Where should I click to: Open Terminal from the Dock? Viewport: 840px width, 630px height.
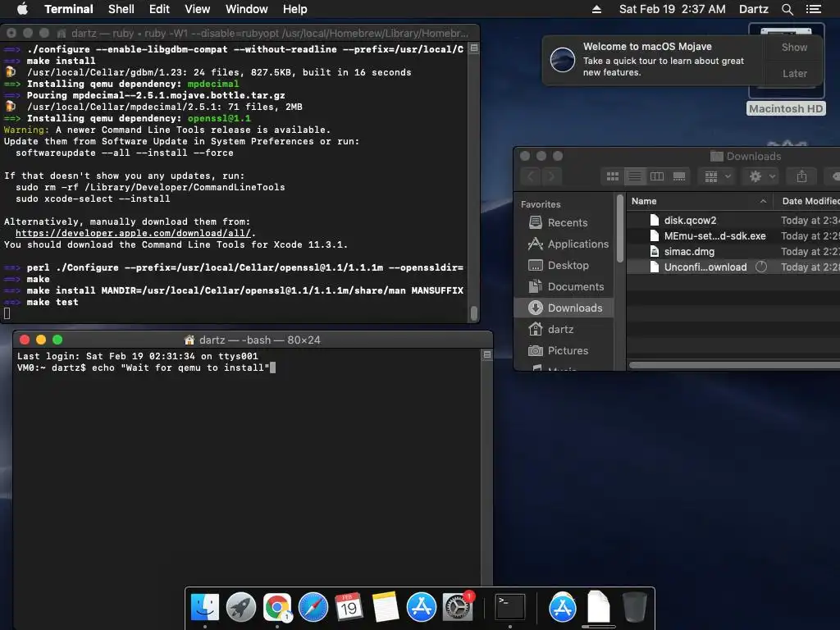509,608
